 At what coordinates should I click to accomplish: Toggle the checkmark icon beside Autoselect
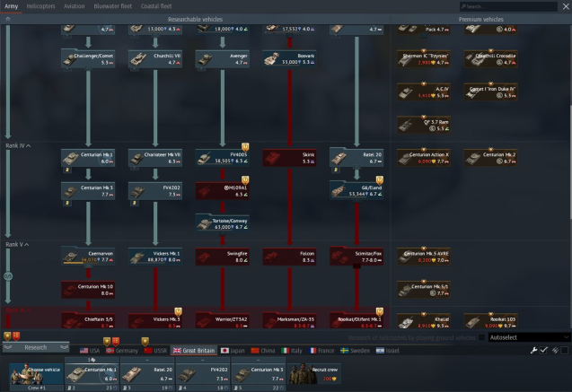click(x=543, y=350)
